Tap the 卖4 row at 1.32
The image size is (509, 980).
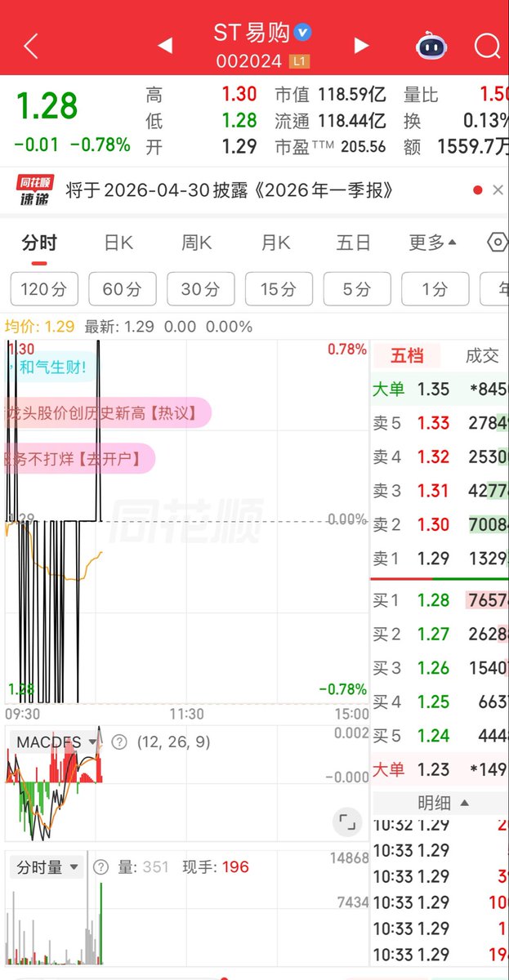[x=441, y=457]
